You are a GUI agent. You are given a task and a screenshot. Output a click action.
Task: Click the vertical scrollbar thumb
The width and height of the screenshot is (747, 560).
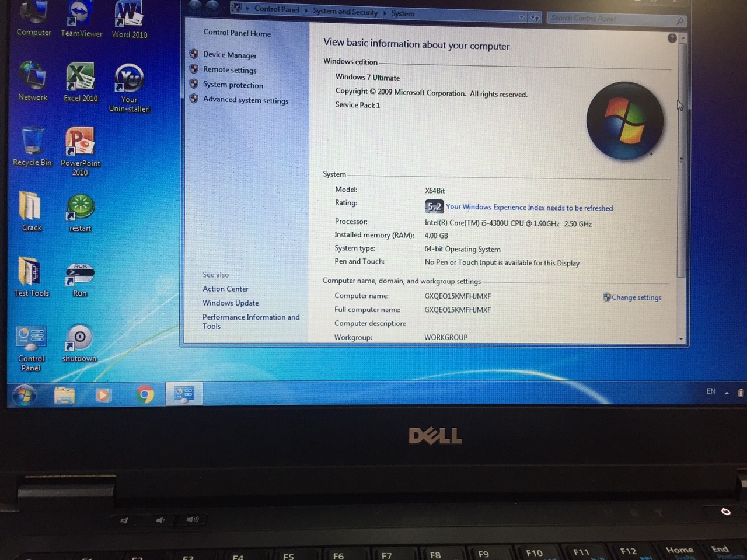point(682,160)
